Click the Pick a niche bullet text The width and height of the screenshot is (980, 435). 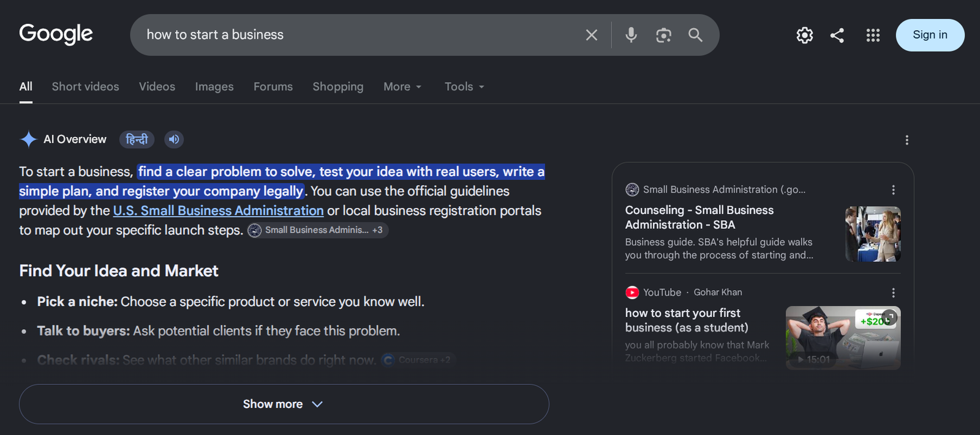coord(231,302)
